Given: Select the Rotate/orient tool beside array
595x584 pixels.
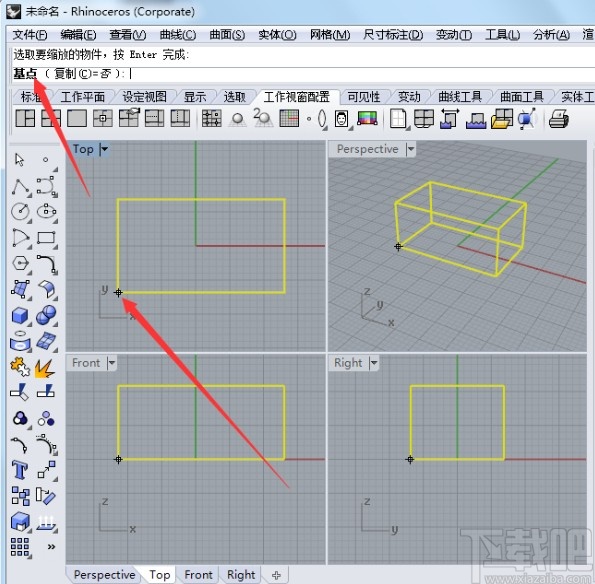Looking at the screenshot, I should [46, 496].
